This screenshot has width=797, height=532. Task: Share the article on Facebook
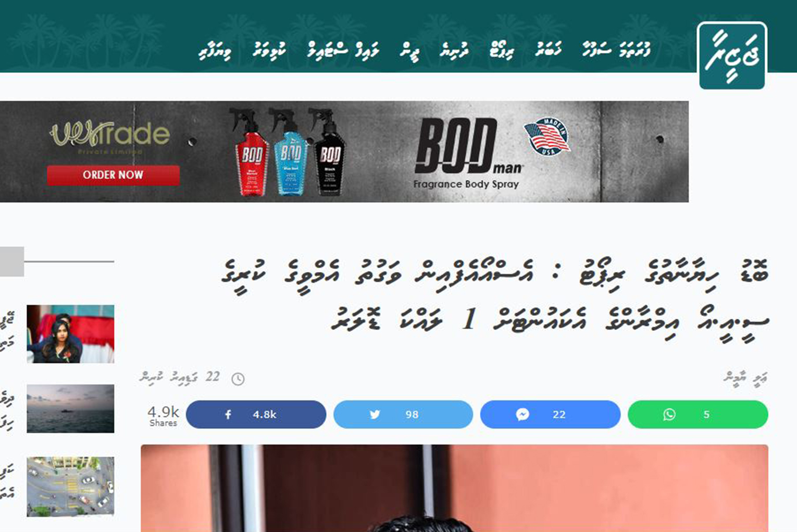click(x=256, y=414)
